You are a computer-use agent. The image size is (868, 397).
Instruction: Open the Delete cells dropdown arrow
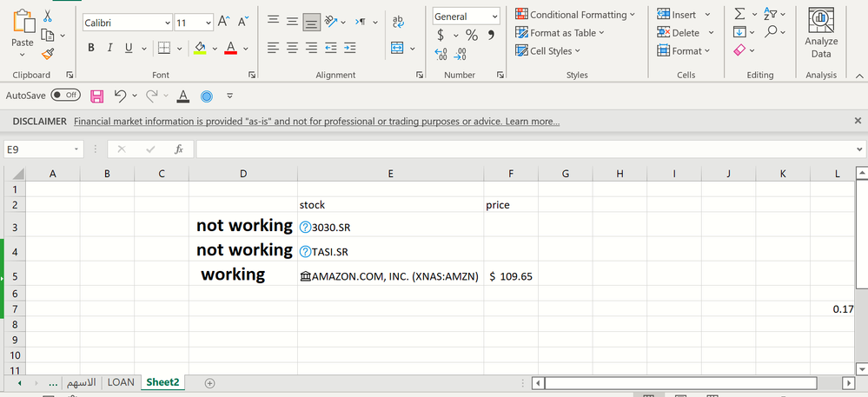pyautogui.click(x=711, y=33)
